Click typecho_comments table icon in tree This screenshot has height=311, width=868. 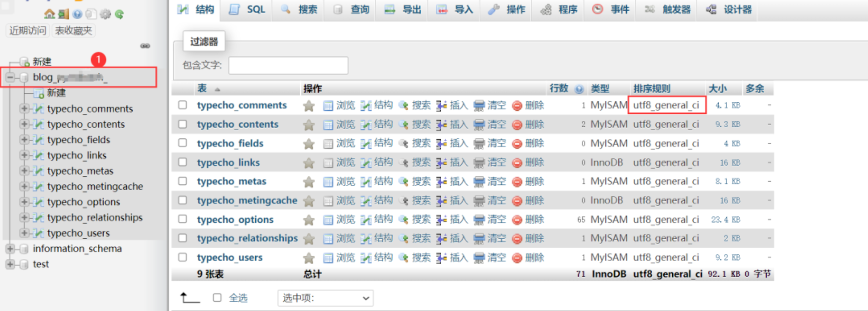pos(39,109)
